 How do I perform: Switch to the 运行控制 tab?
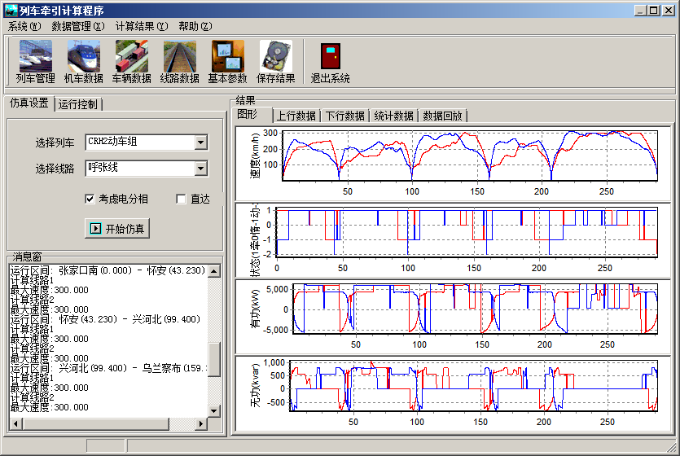(x=78, y=104)
